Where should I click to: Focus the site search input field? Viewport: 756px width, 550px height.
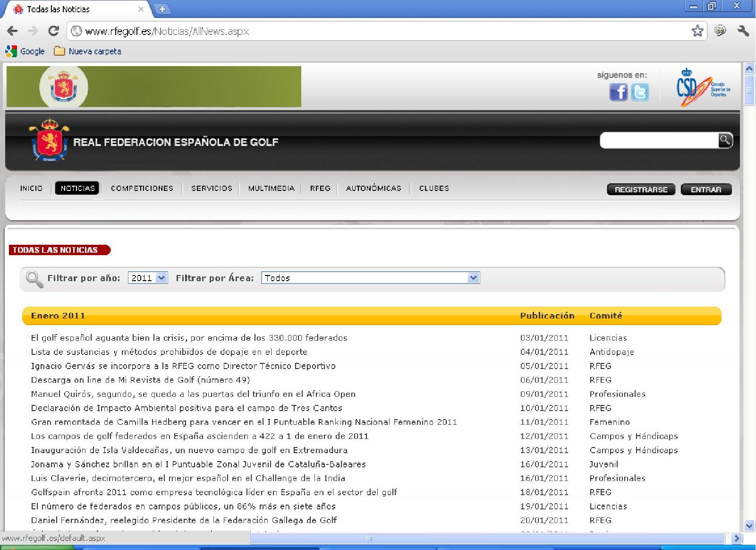pyautogui.click(x=659, y=140)
